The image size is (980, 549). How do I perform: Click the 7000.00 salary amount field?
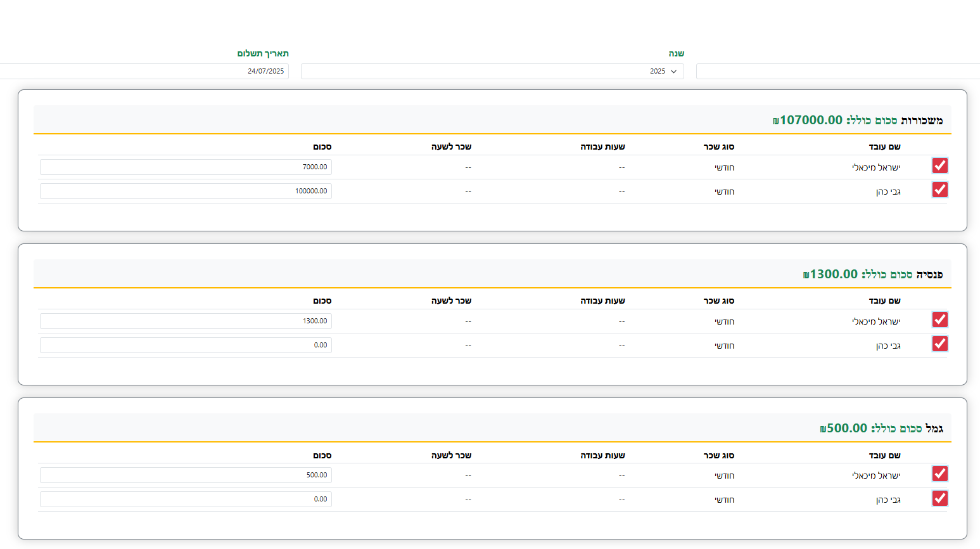click(186, 167)
